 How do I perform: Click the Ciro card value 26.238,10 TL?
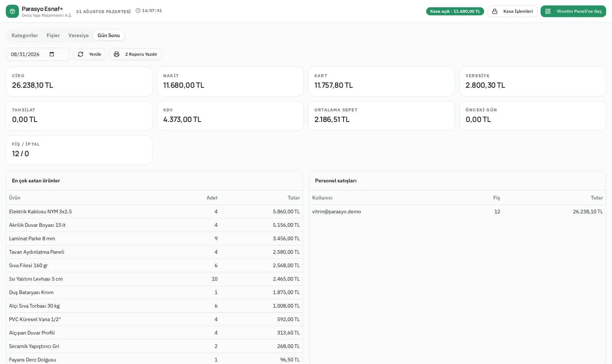coord(32,85)
